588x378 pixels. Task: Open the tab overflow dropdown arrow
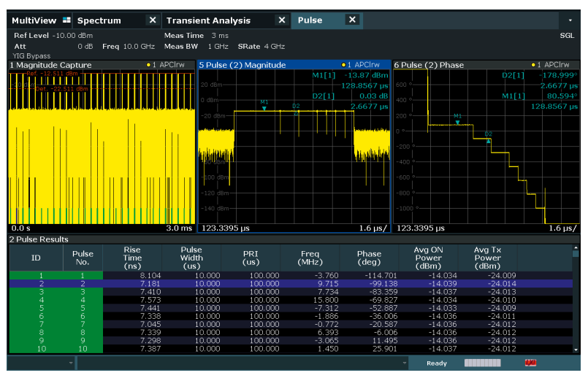pos(570,20)
